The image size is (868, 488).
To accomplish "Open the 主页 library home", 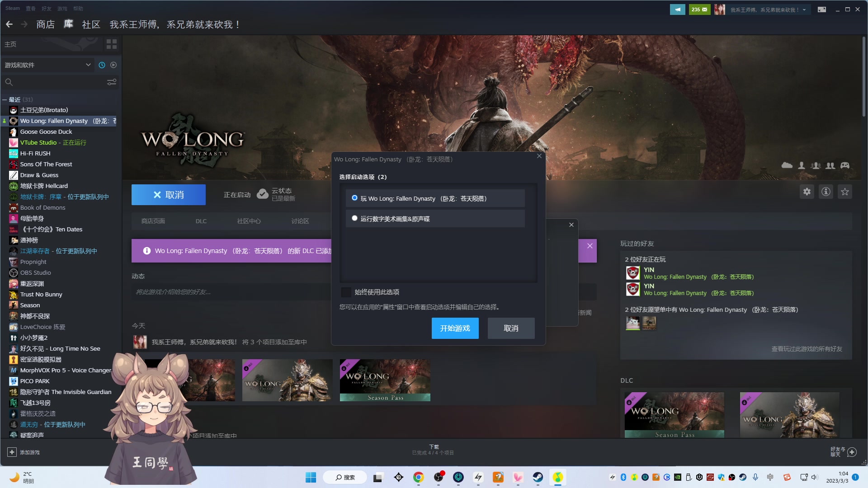I will pos(10,44).
